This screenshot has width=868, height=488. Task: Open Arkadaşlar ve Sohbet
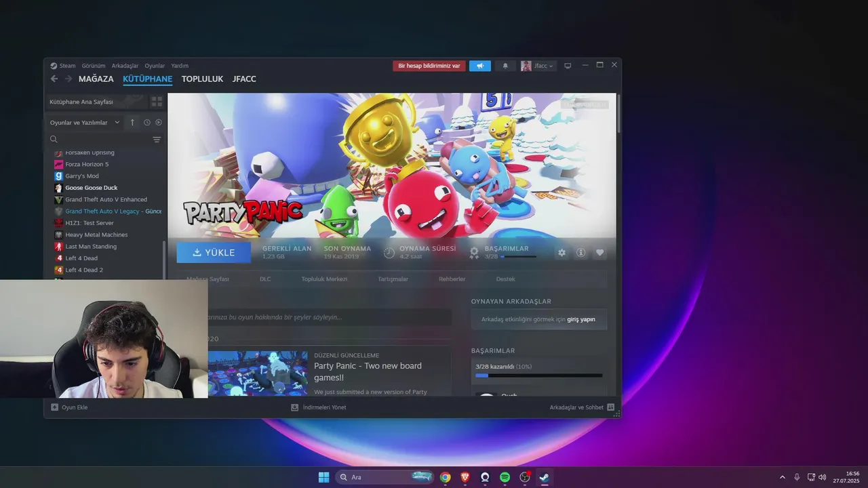(x=582, y=407)
